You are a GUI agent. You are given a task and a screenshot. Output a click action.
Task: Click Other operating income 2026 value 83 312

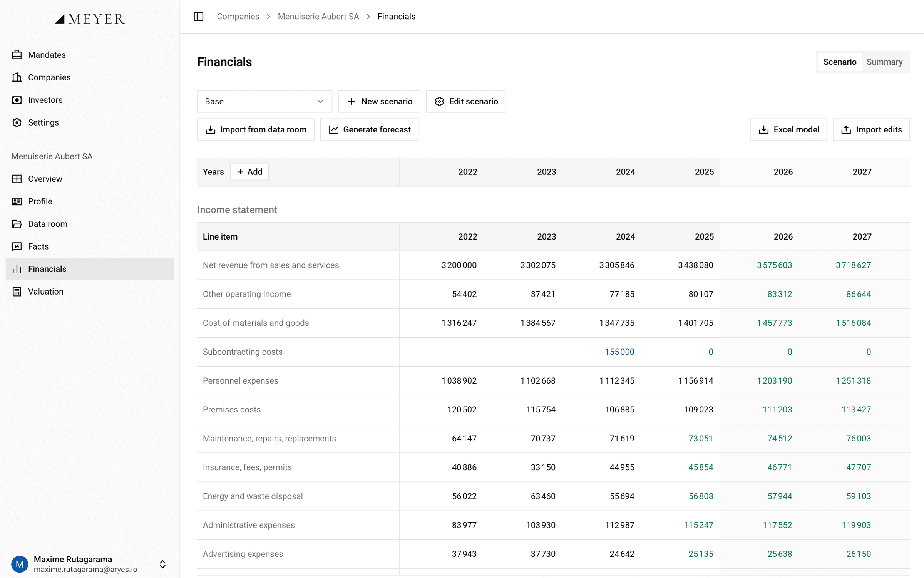pos(780,294)
